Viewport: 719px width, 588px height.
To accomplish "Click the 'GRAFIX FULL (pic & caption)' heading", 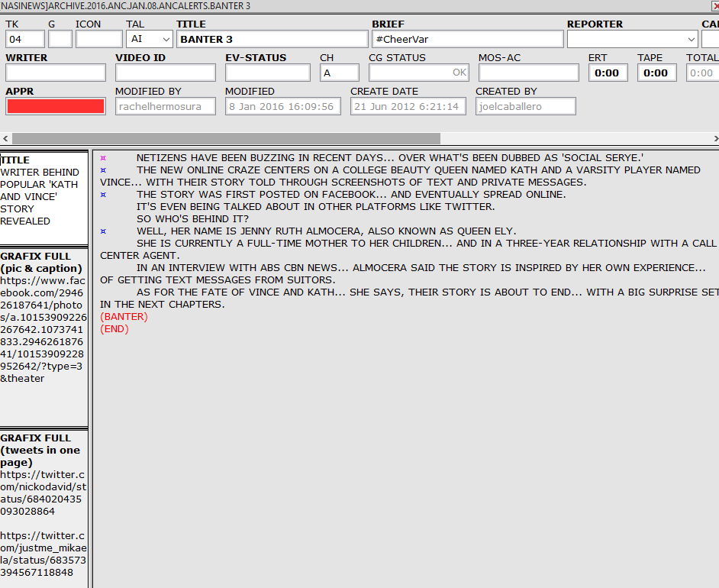I will click(41, 263).
